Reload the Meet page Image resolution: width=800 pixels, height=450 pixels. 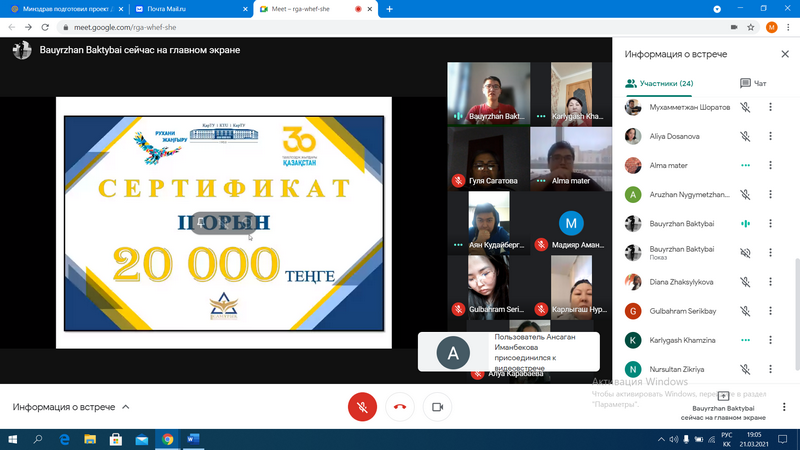[45, 27]
